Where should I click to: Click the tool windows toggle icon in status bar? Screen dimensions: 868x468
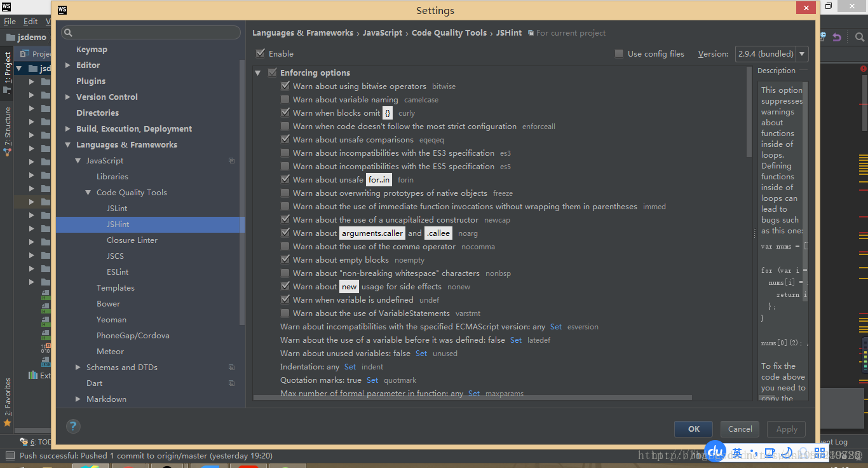10,455
